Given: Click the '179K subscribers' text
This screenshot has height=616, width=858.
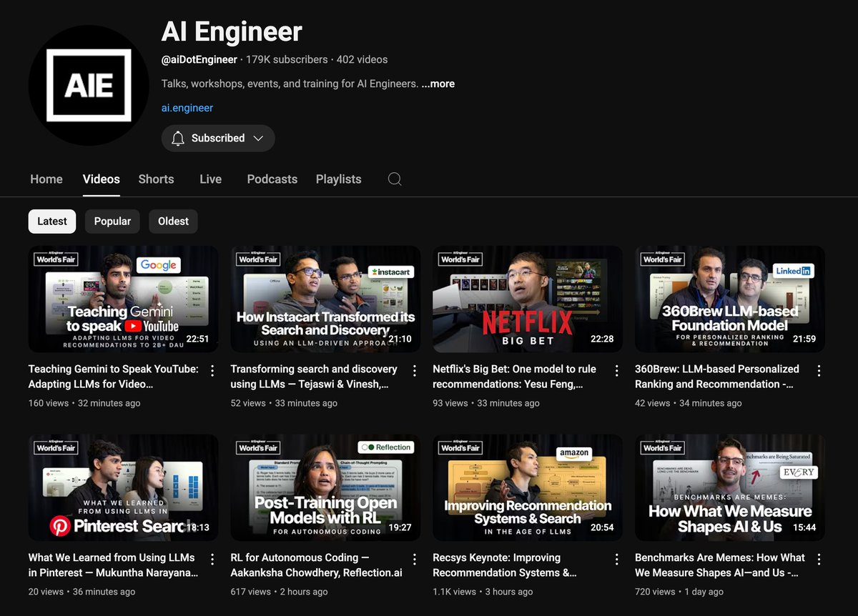Looking at the screenshot, I should (287, 59).
